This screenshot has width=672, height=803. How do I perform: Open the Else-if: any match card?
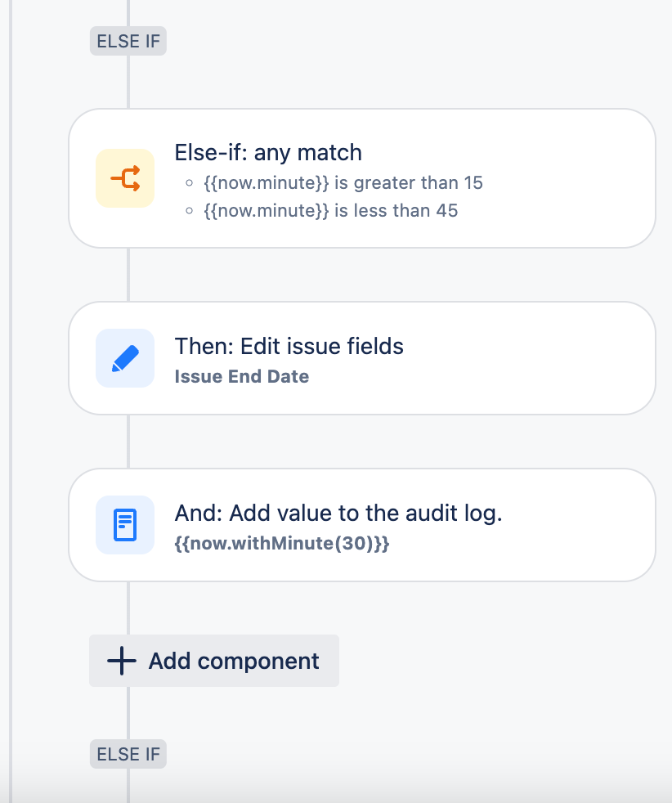pyautogui.click(x=362, y=178)
